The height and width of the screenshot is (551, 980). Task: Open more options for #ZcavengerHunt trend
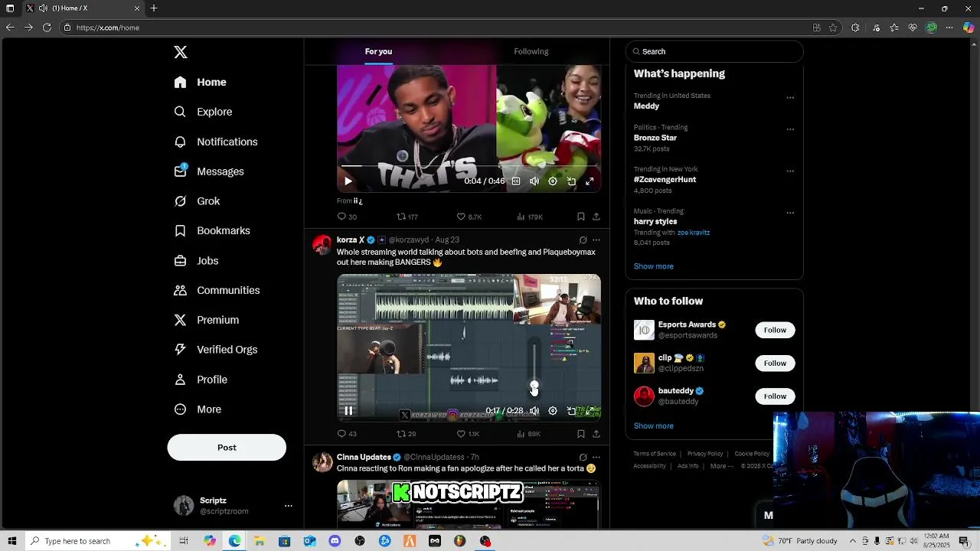click(790, 171)
